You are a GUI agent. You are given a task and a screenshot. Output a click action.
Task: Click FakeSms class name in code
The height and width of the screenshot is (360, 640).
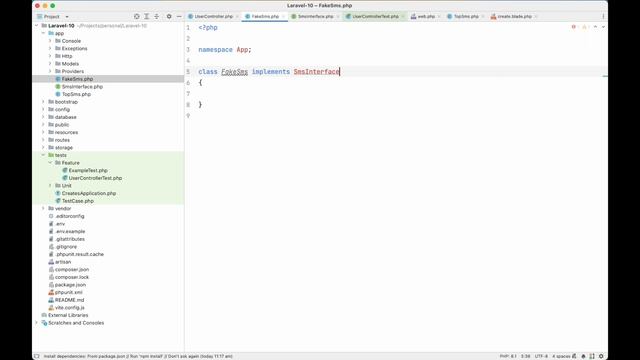pos(234,72)
